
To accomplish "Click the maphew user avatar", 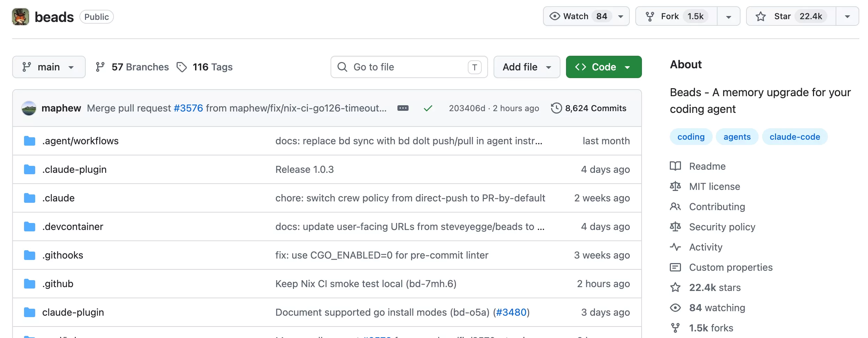I will pos(29,108).
